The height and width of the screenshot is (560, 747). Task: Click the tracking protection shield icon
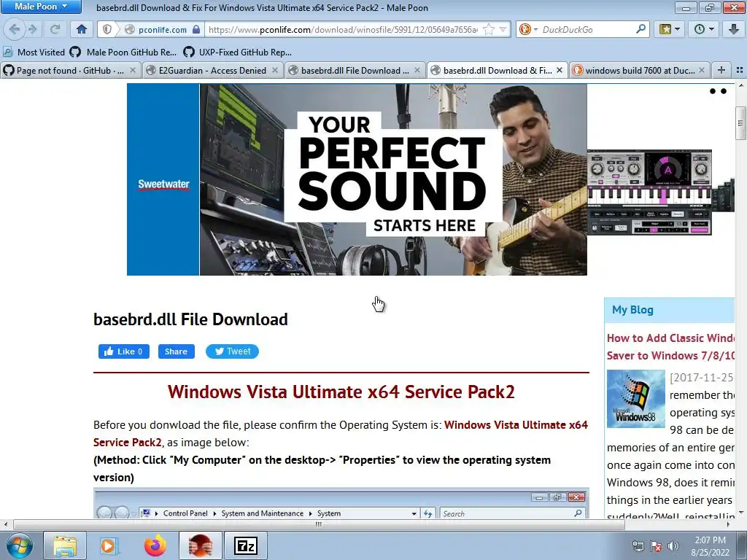107,29
